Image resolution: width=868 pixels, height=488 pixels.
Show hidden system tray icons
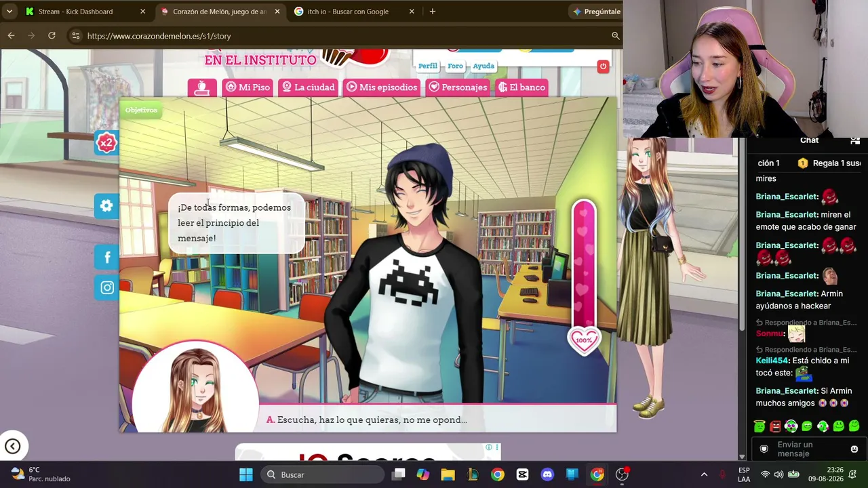pyautogui.click(x=704, y=474)
